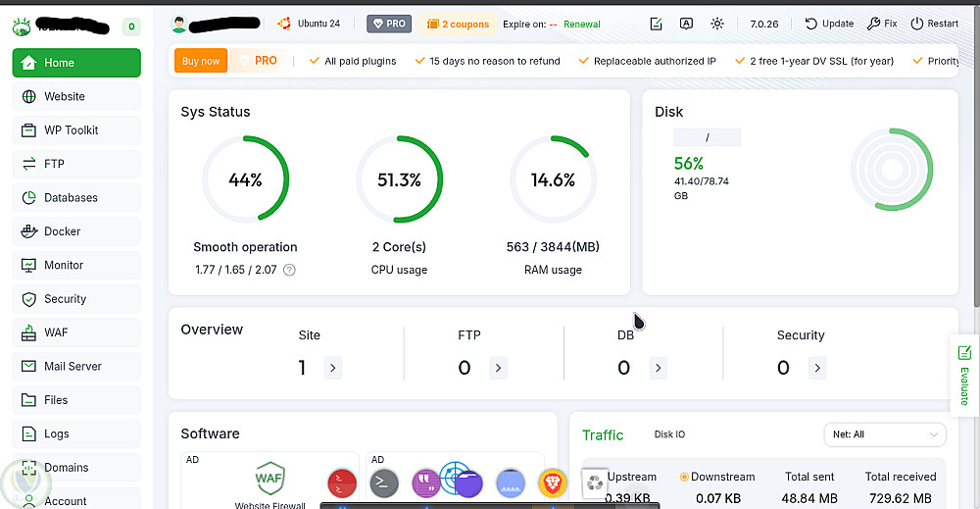This screenshot has width=980, height=509.
Task: Open the purple folder dock icon
Action: point(468,484)
